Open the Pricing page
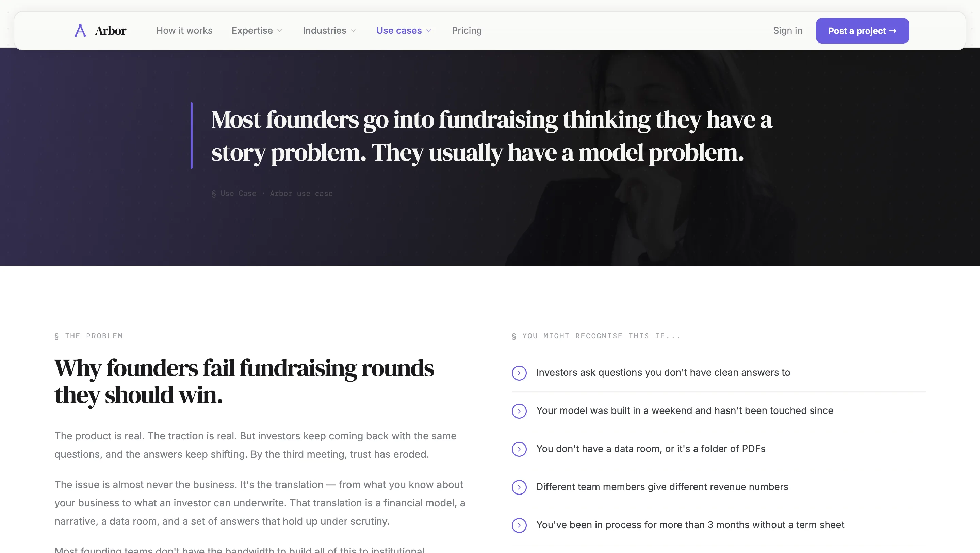Viewport: 980px width, 553px height. point(467,30)
